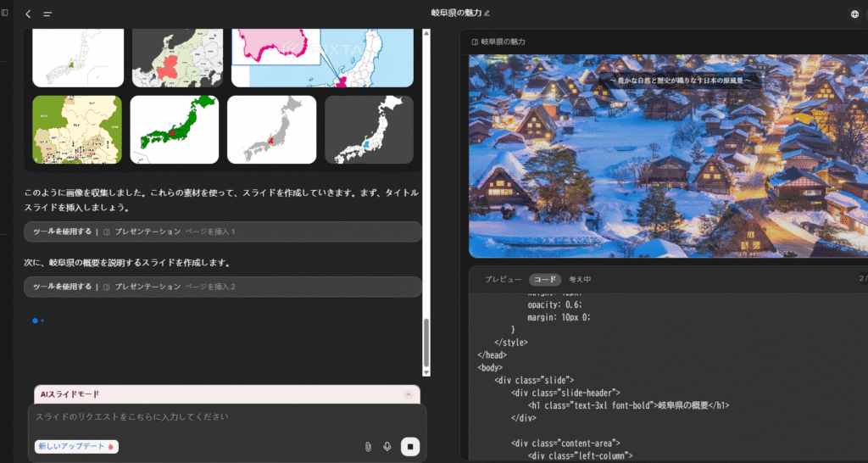The image size is (868, 463).
Task: Click the code line '<div class="slide-header">'
Action: click(565, 393)
